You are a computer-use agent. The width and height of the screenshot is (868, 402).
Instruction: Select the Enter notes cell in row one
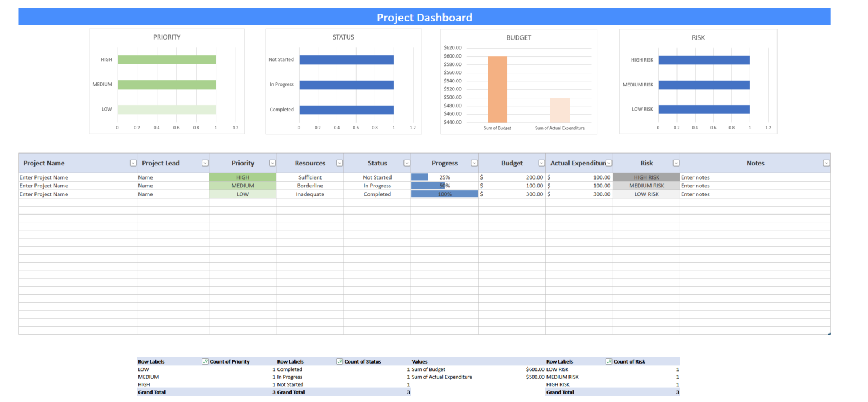(695, 177)
